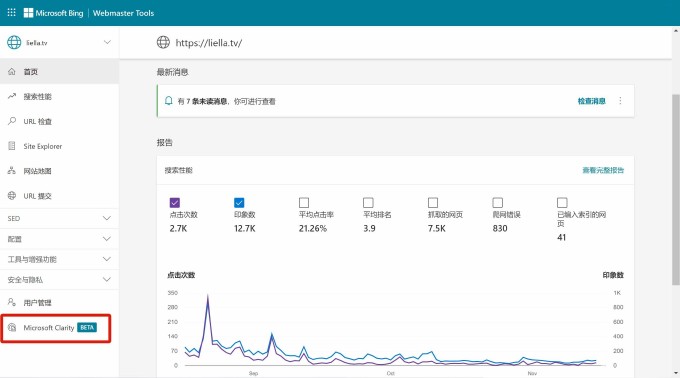Click the URL 提交 globe icon

[x=12, y=196]
